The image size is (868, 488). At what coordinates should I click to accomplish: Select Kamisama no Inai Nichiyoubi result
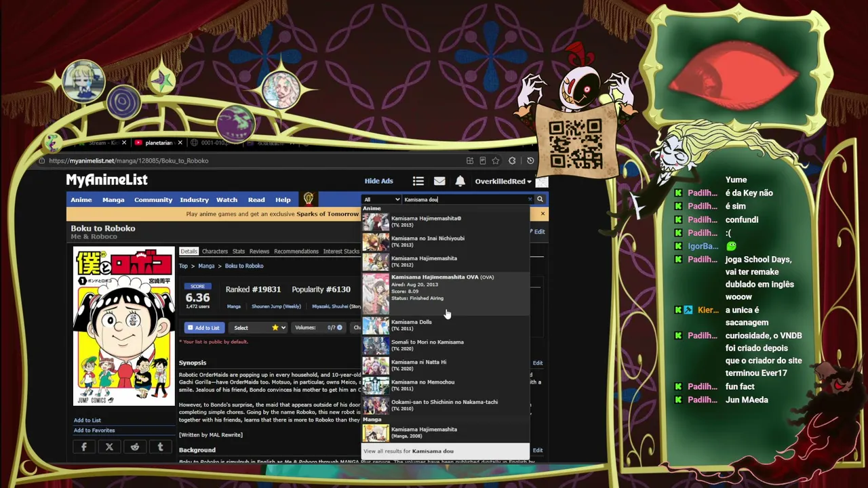tap(446, 241)
